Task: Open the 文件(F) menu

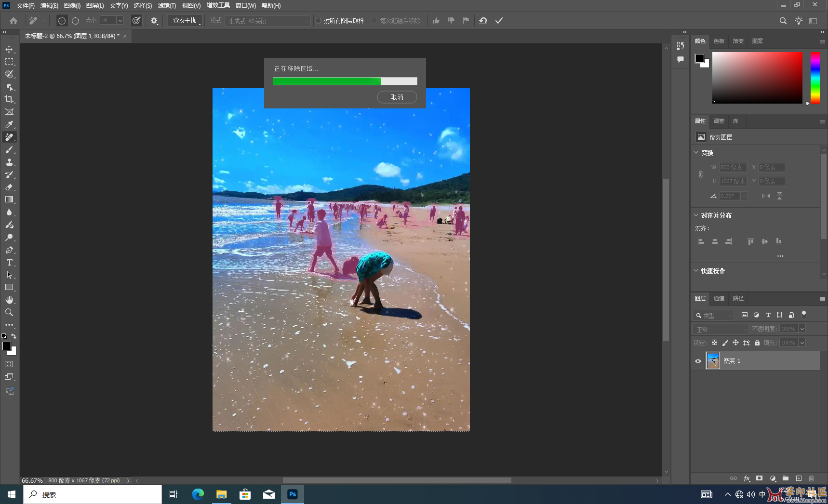Action: pyautogui.click(x=26, y=6)
